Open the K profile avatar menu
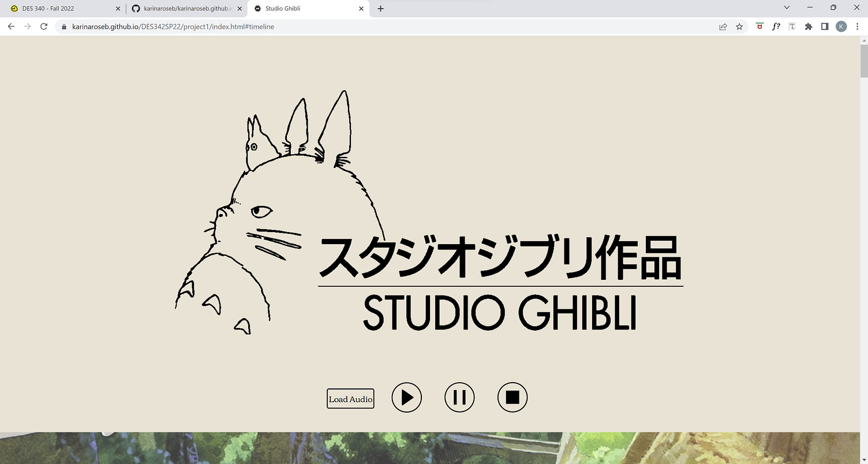This screenshot has height=464, width=868. (841, 27)
